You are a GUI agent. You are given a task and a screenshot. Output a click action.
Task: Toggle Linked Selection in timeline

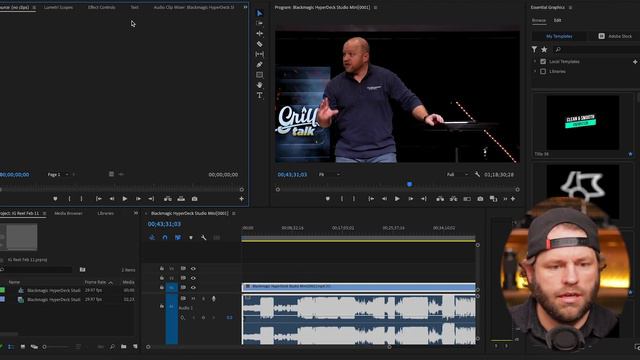click(178, 237)
